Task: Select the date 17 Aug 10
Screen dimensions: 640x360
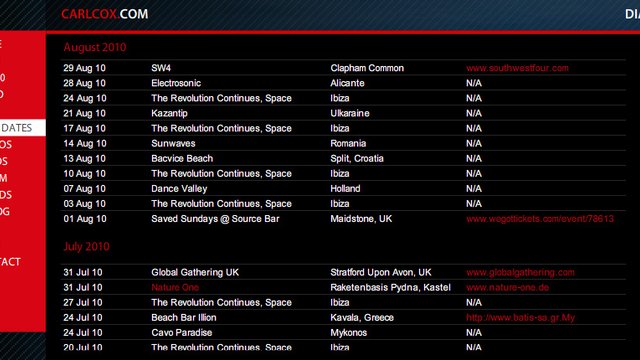Action: pyautogui.click(x=84, y=129)
